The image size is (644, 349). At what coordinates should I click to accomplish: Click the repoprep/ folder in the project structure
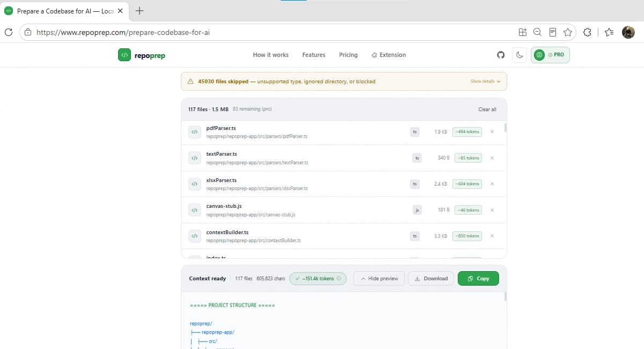coord(201,324)
